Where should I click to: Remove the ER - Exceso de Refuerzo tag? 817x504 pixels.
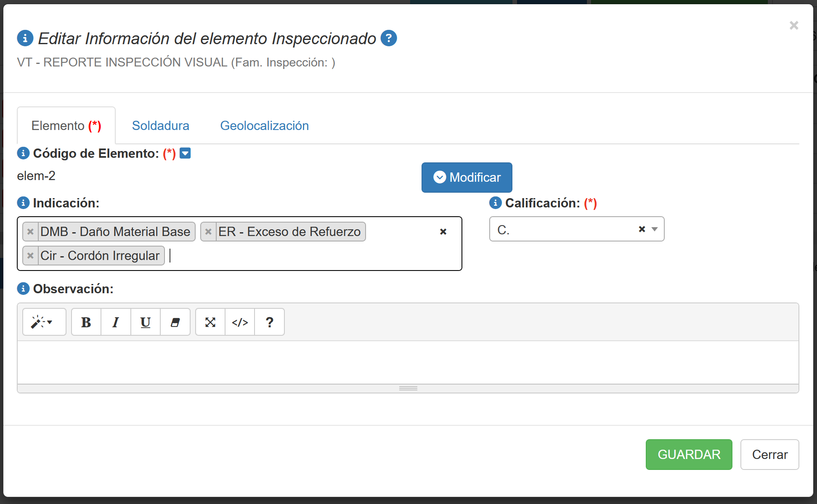208,232
